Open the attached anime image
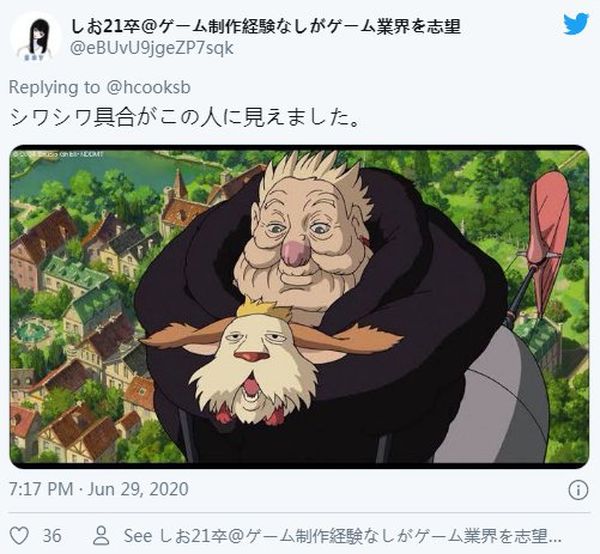This screenshot has height=554, width=600. click(x=299, y=307)
